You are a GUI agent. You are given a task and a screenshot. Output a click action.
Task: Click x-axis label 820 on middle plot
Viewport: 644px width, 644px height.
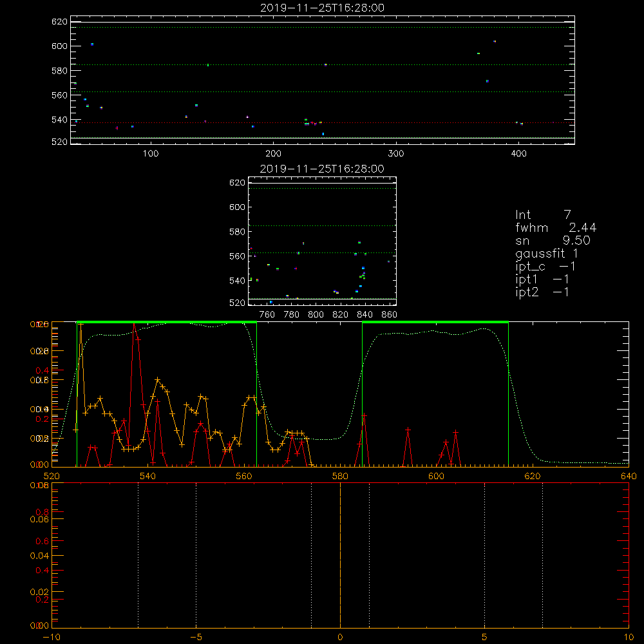[341, 315]
